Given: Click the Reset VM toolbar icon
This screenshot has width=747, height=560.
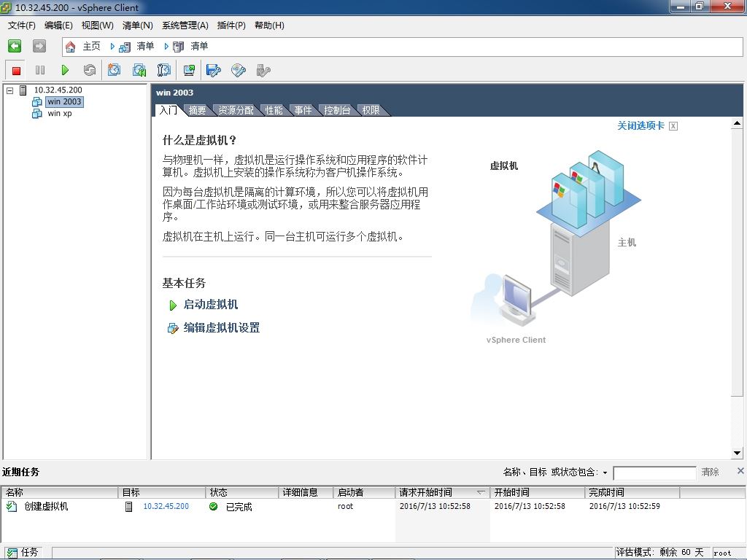Looking at the screenshot, I should 90,71.
